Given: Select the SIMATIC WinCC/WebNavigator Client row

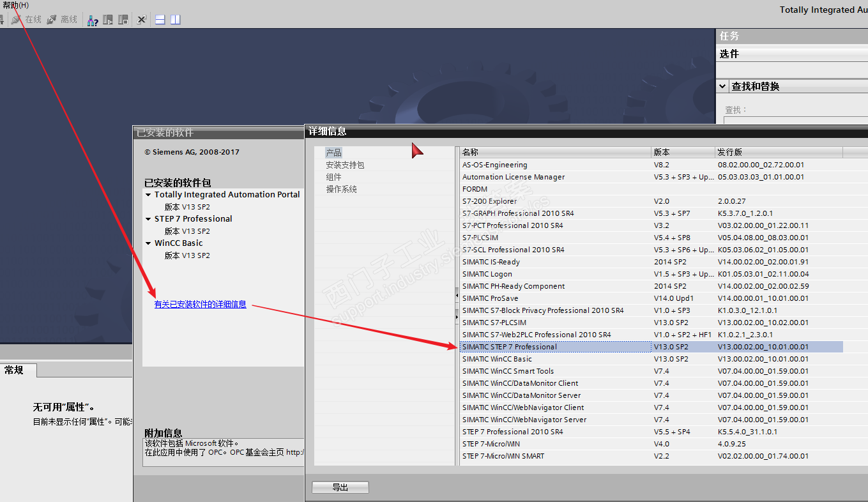Looking at the screenshot, I should click(x=651, y=407).
